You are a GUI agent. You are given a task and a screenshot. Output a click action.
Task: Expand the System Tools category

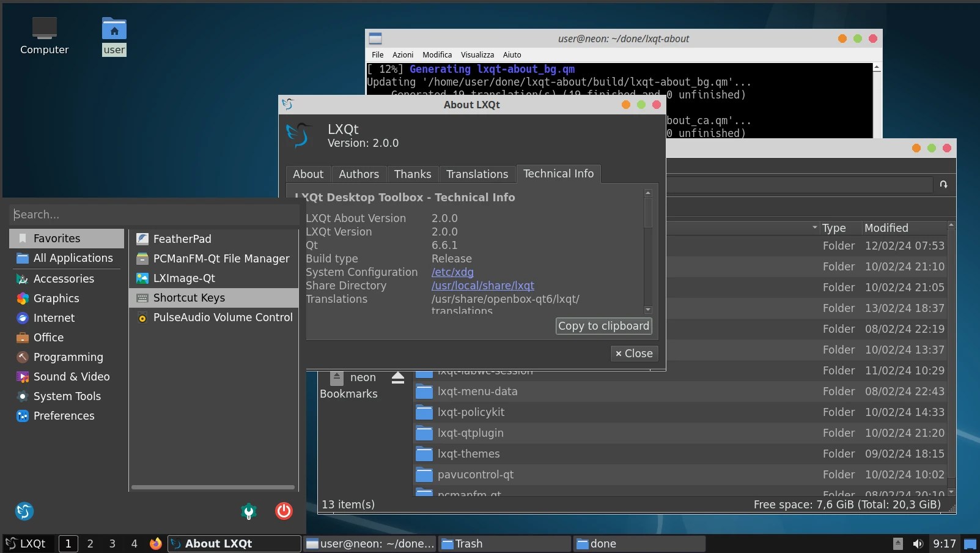click(67, 396)
